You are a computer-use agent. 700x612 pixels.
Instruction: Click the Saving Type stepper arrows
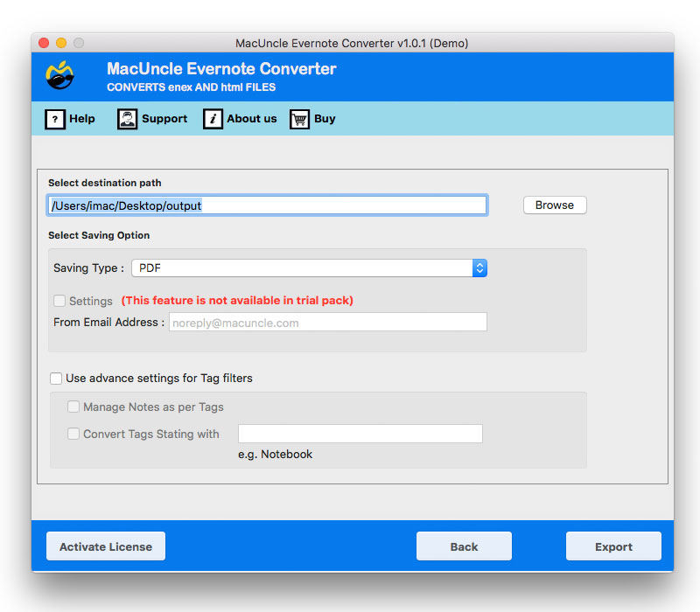479,268
